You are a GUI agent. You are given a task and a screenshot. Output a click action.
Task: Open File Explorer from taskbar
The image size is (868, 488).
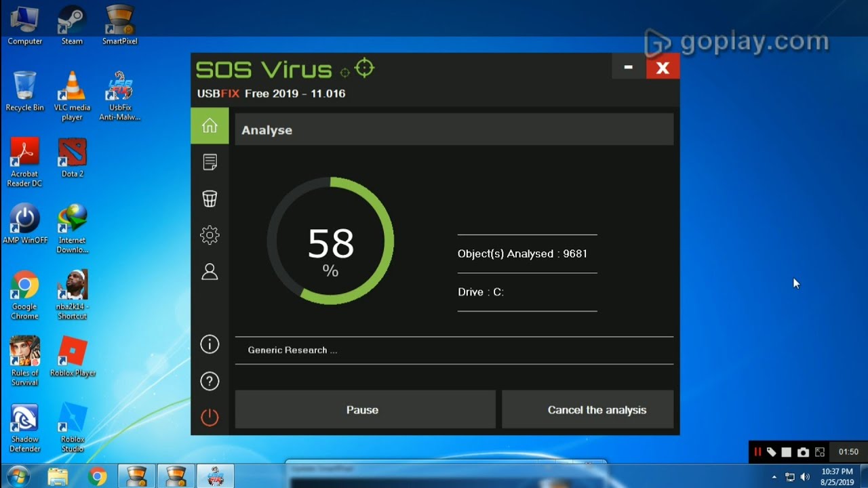tap(58, 476)
